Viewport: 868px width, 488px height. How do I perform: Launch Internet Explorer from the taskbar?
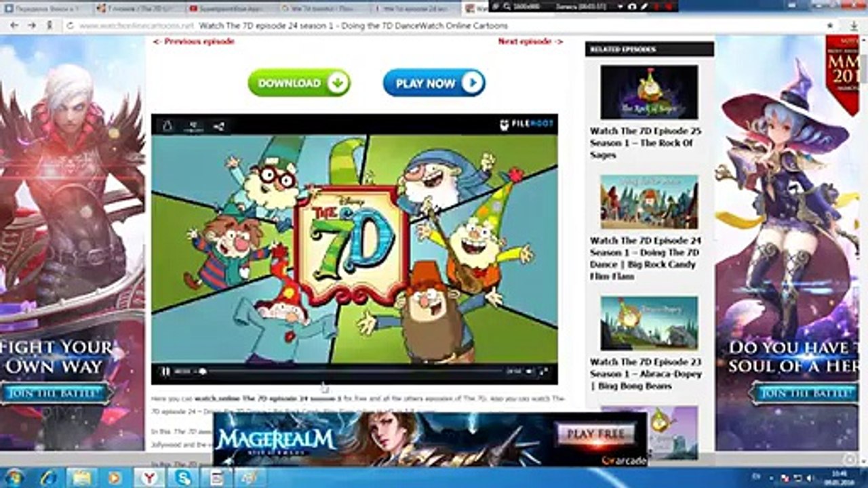49,477
